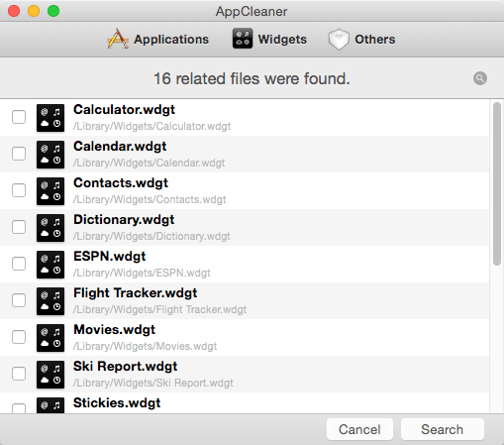Minimize AppCleaner with the yellow button
504x445 pixels.
(x=34, y=11)
